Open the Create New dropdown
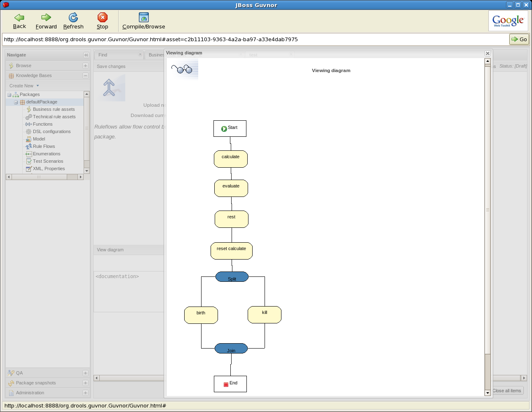Image resolution: width=532 pixels, height=412 pixels. (x=24, y=86)
